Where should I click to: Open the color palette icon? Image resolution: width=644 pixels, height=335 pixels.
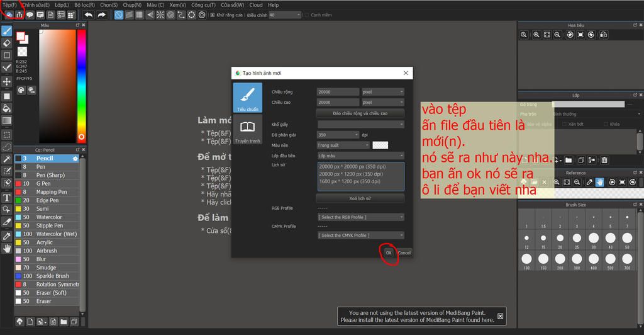point(21,90)
